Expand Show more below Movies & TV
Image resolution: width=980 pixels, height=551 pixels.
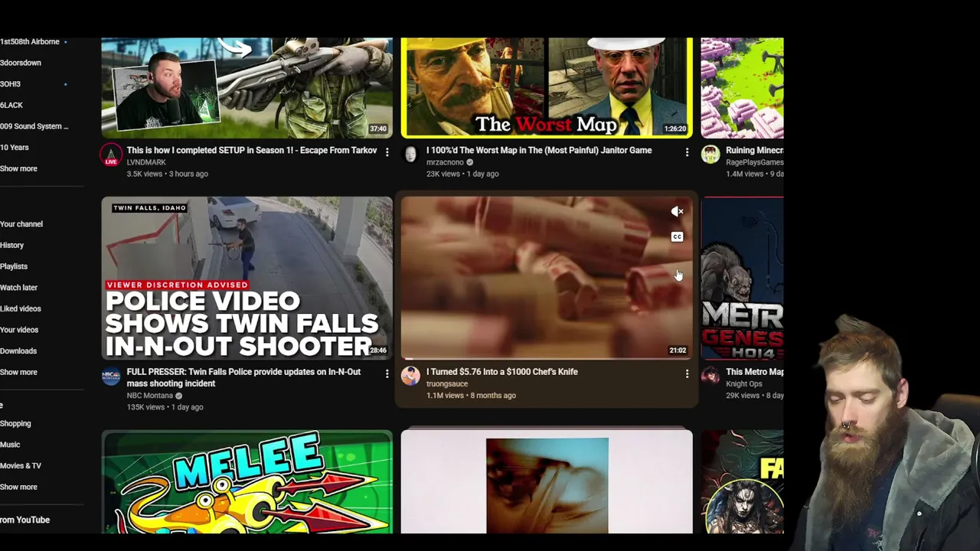pos(18,487)
